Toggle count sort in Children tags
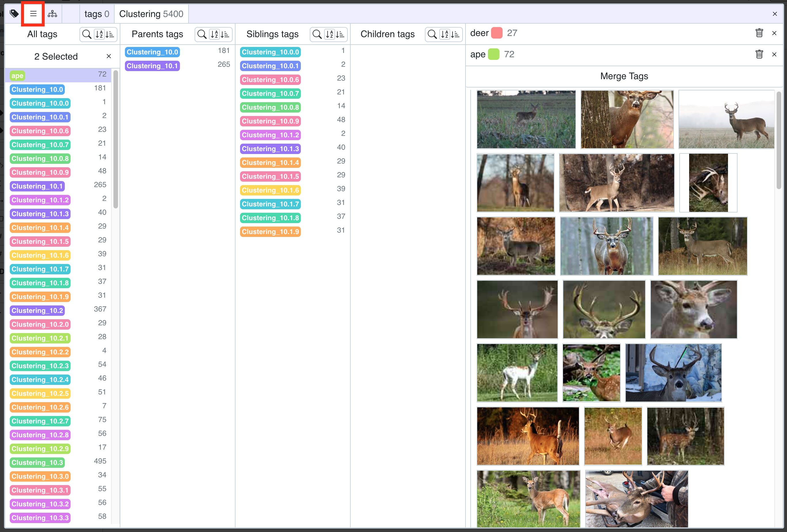Image resolution: width=787 pixels, height=532 pixels. pyautogui.click(x=455, y=34)
